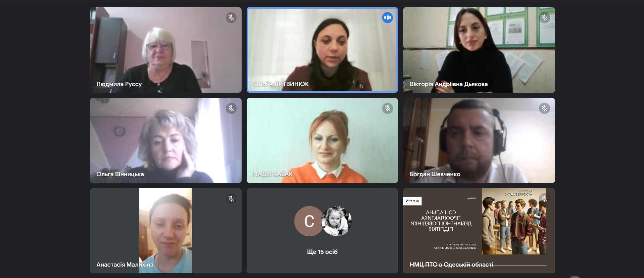Click muted mic icon on Анастасія Малихіна tile
Screen dimensions: 644x278
231,199
